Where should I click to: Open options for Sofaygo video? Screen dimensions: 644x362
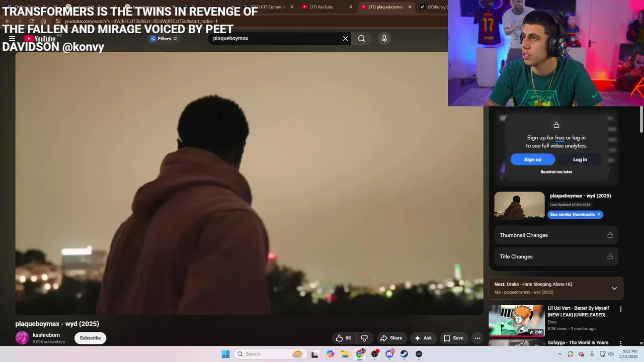coord(620,343)
